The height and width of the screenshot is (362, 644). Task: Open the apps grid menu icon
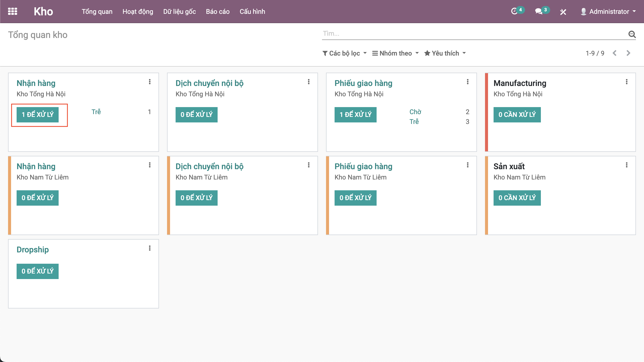[x=13, y=12]
